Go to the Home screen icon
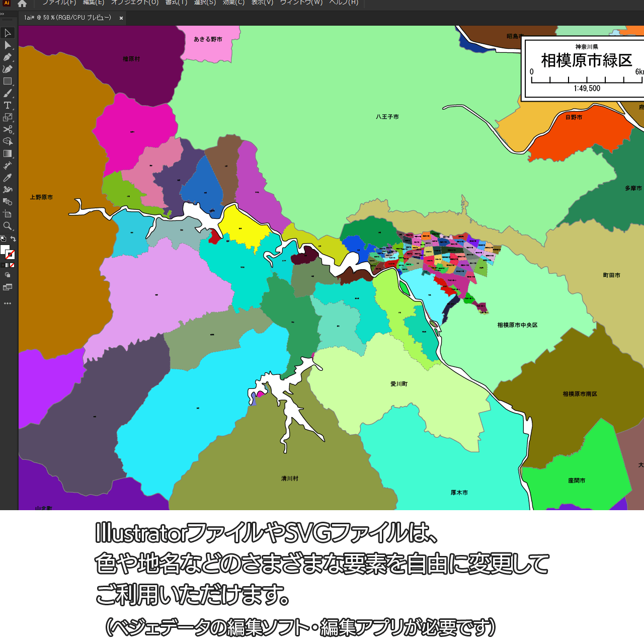Screen dimensions: 644x644 tap(22, 4)
